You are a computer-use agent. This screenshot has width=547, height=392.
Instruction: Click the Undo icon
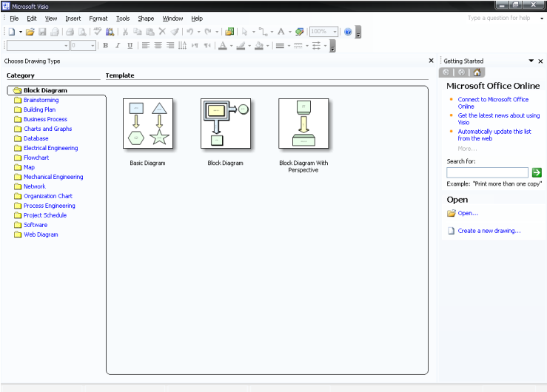coord(189,32)
